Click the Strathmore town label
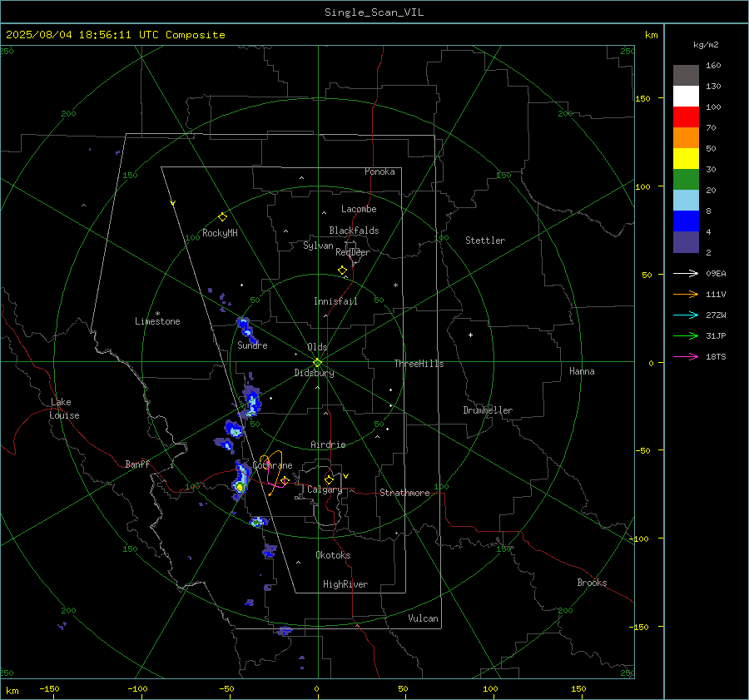This screenshot has width=749, height=700. (404, 493)
